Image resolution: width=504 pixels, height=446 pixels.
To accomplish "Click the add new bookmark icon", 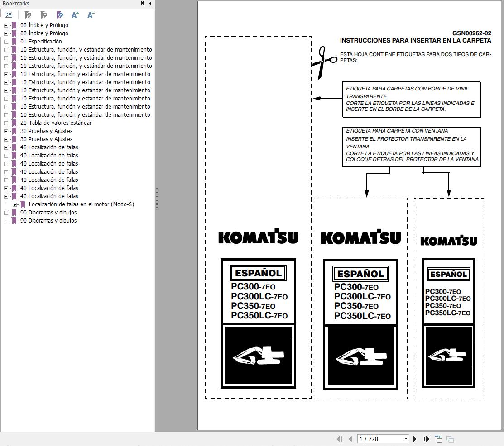I will [44, 15].
